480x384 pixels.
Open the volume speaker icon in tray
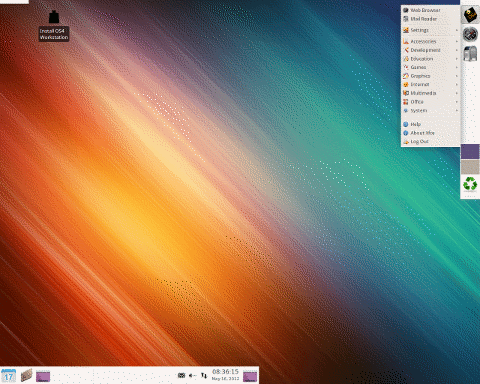pyautogui.click(x=193, y=376)
